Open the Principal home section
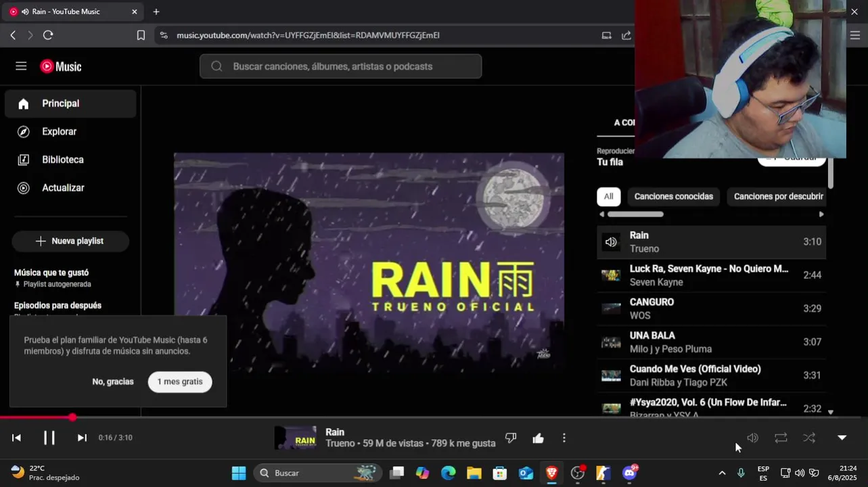868x487 pixels. 70,103
